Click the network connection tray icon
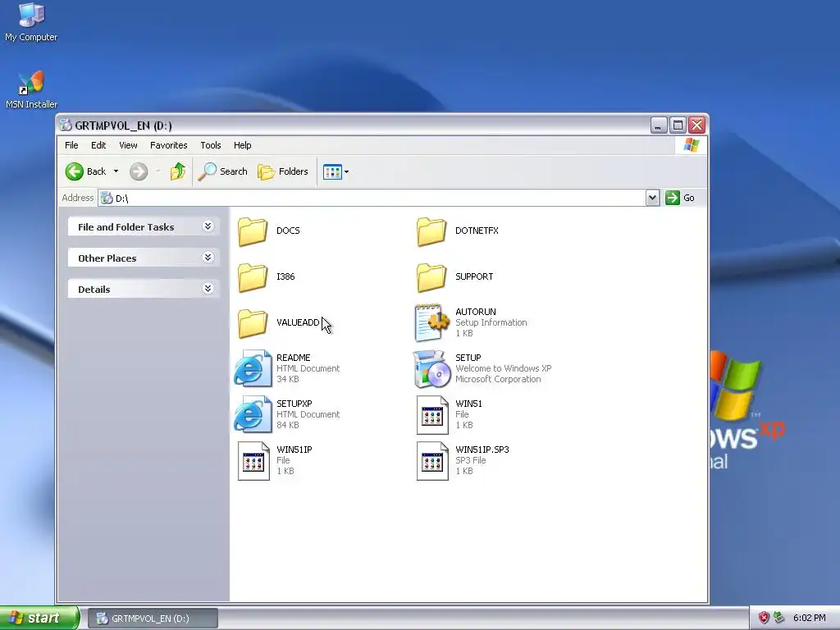Viewport: 840px width, 630px height. point(779,618)
